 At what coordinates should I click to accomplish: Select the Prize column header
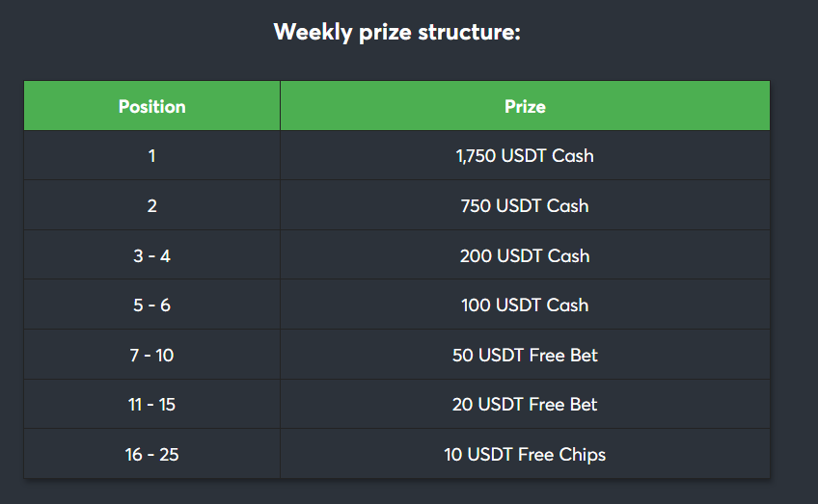525,106
